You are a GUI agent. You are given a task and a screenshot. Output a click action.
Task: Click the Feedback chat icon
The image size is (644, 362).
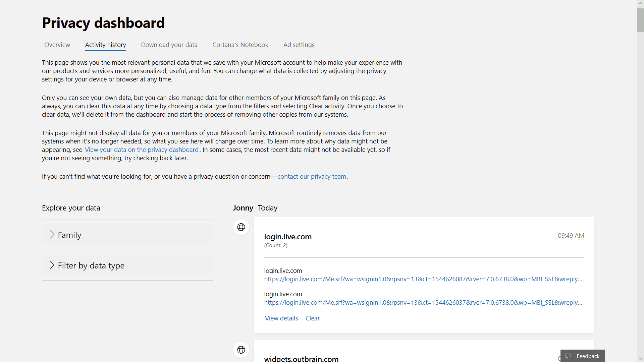[568, 356]
